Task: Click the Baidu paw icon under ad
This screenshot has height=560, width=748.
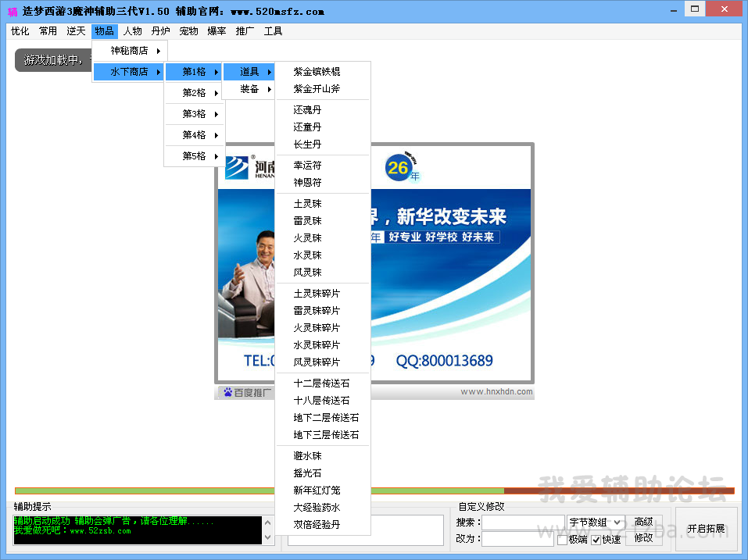Action: [227, 393]
